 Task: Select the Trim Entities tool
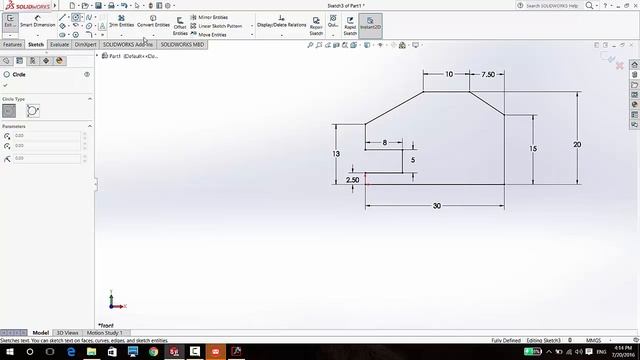click(x=121, y=21)
